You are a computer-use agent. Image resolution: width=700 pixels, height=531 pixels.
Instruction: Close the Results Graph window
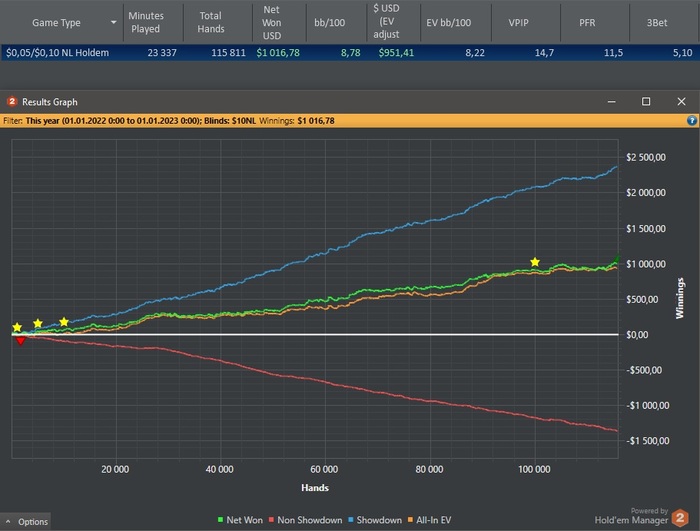pyautogui.click(x=681, y=102)
